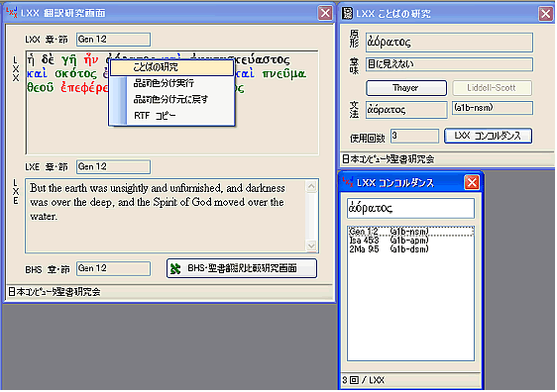Click blue καὶ before σκότος

point(37,74)
